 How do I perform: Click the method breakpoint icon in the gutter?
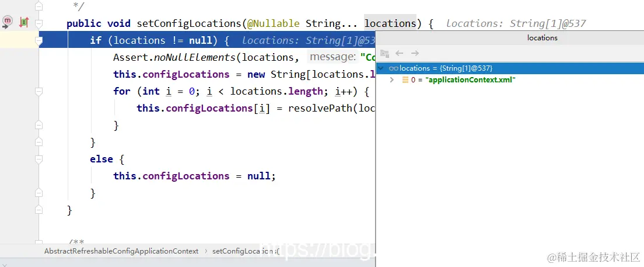point(8,22)
